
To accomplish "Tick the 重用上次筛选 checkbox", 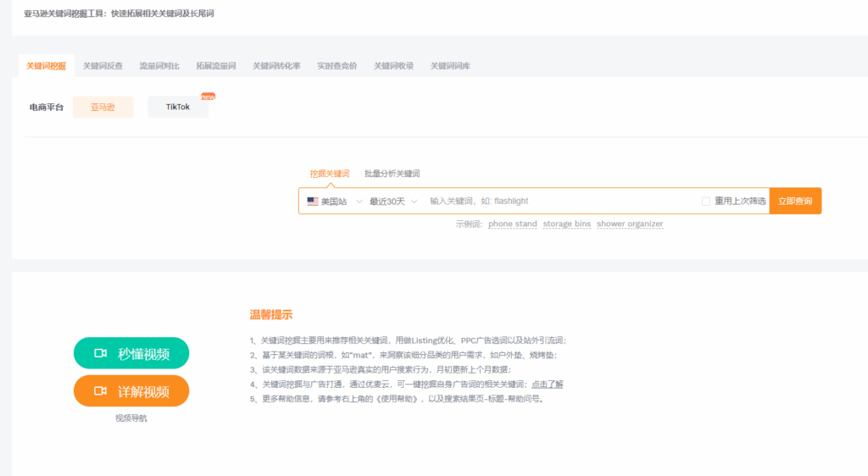I will click(x=706, y=202).
